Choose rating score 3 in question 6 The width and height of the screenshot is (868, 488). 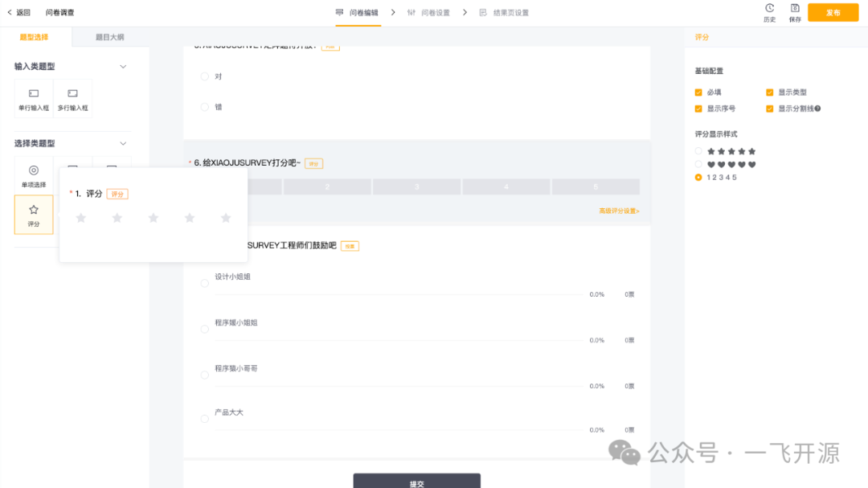(x=417, y=187)
